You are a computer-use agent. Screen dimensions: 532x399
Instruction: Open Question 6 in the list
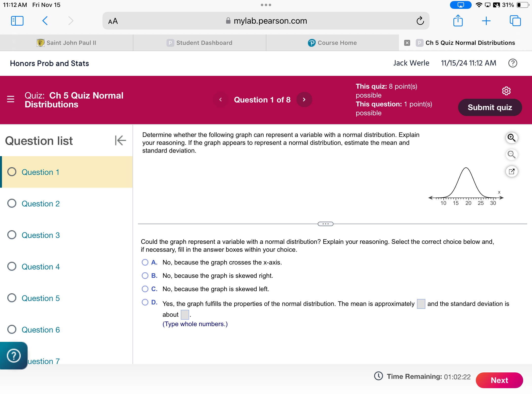[66, 330]
